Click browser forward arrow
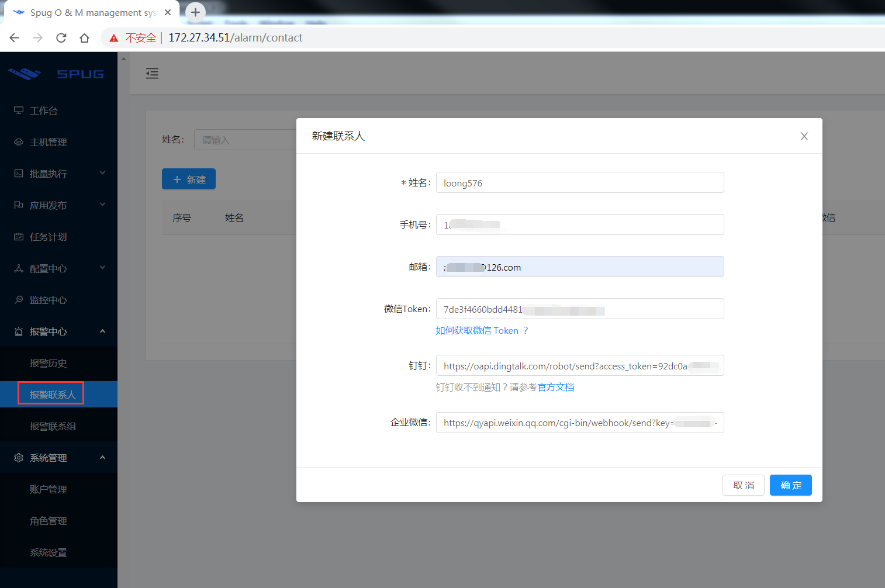Image resolution: width=885 pixels, height=588 pixels. [x=38, y=37]
